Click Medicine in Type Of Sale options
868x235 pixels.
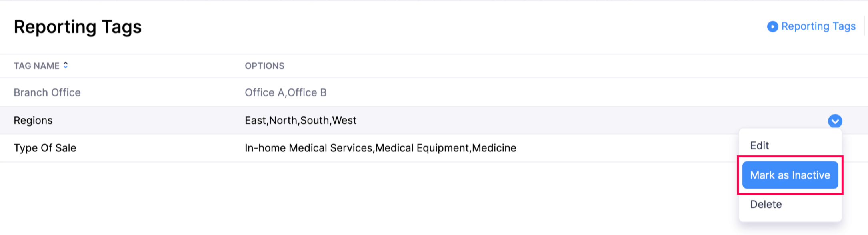pos(494,148)
